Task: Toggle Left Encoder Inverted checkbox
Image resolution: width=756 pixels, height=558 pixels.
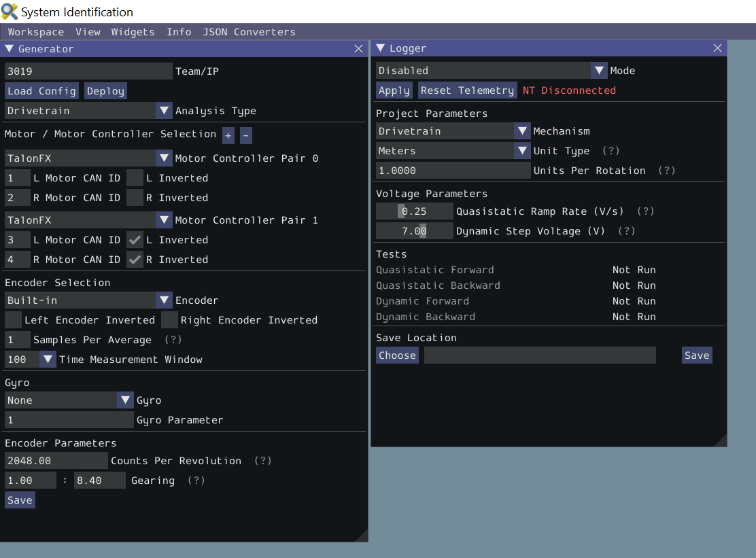Action: [x=13, y=320]
